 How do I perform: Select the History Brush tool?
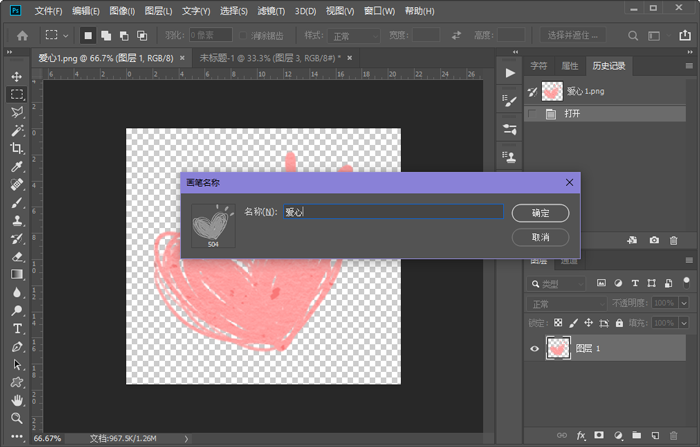coord(17,238)
